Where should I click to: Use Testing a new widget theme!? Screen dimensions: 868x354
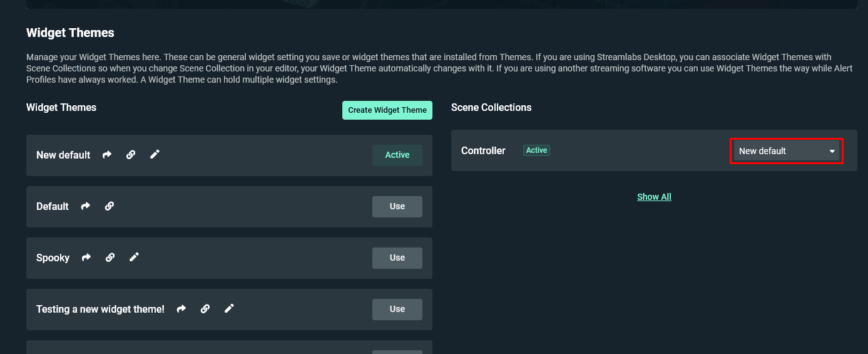click(x=397, y=310)
